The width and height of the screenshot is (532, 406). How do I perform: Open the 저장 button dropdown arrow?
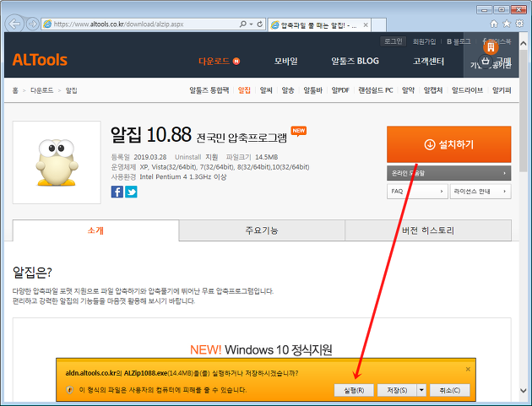click(x=421, y=390)
